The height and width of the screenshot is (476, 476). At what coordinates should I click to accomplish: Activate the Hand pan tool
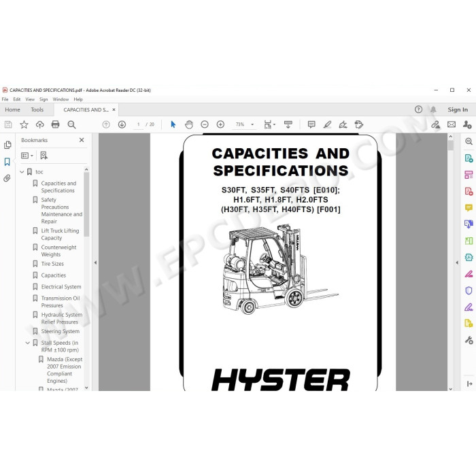point(189,124)
